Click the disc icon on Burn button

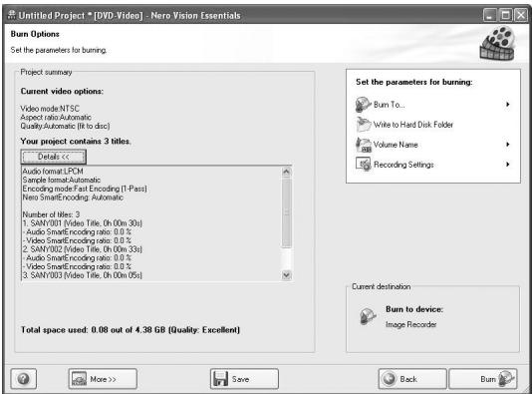(x=506, y=378)
